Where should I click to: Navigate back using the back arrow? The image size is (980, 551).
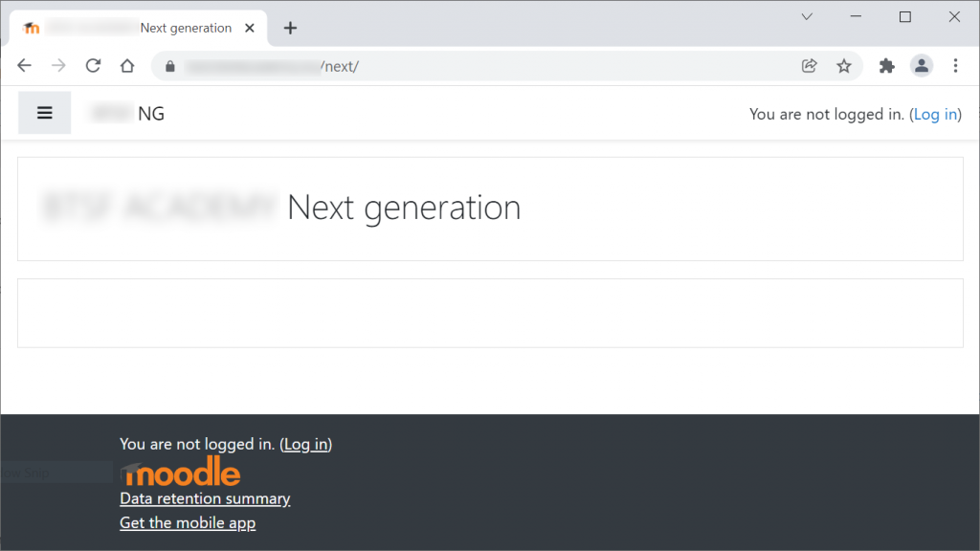[24, 66]
